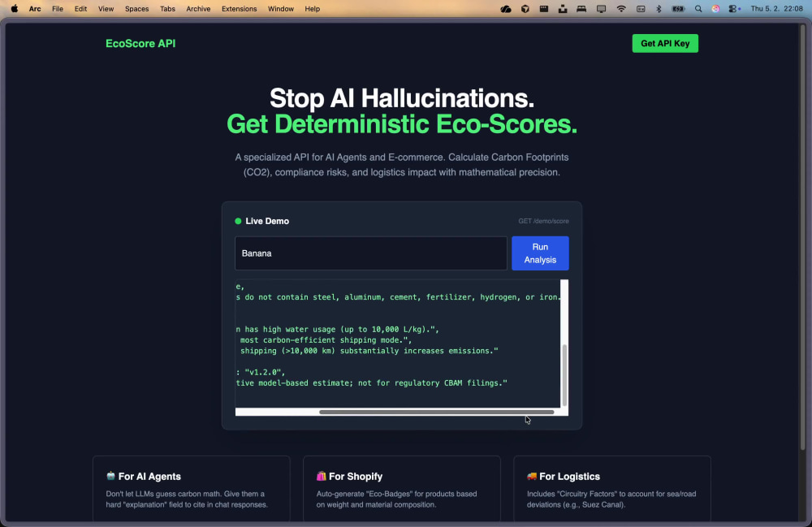Open Spotlight search
The height and width of the screenshot is (527, 812).
point(698,9)
